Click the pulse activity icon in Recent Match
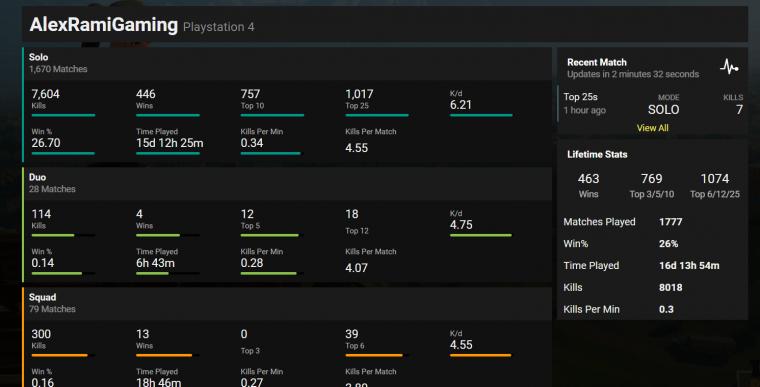Image resolution: width=760 pixels, height=387 pixels. 729,67
